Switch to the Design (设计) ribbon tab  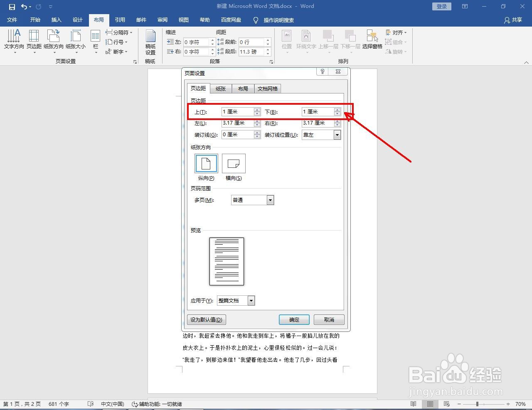78,20
